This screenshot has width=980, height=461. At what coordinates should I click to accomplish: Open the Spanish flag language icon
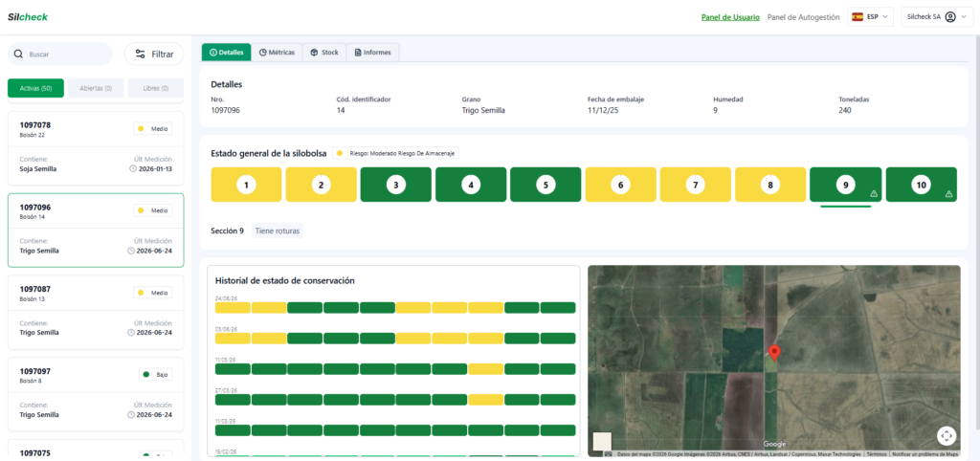pyautogui.click(x=857, y=17)
